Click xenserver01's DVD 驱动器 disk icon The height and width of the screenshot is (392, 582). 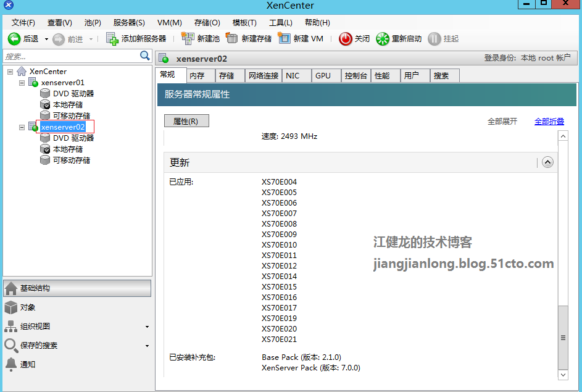pos(45,94)
